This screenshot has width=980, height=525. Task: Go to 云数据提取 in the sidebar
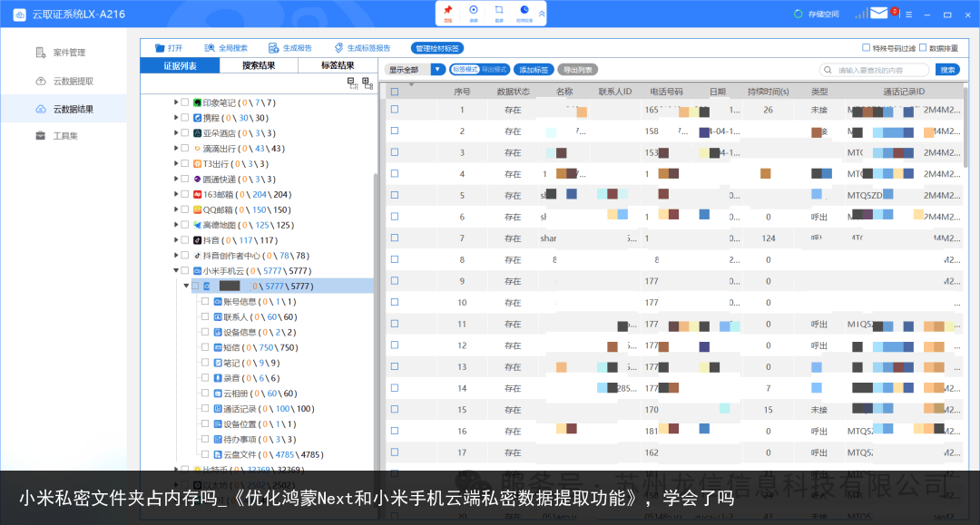[64, 82]
